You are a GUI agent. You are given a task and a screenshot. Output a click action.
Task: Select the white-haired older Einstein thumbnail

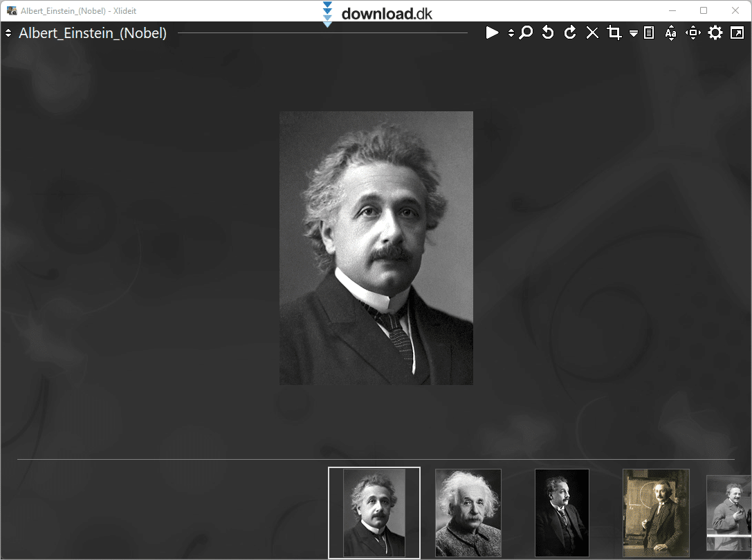pos(468,512)
